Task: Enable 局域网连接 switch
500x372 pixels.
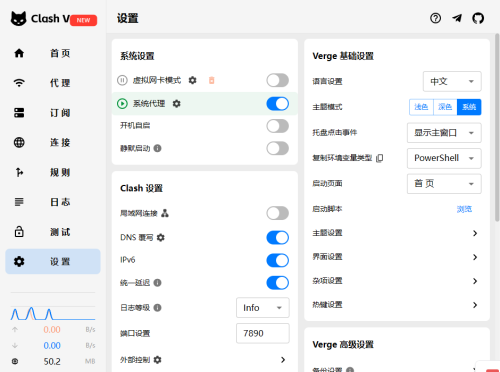Action: coord(277,213)
